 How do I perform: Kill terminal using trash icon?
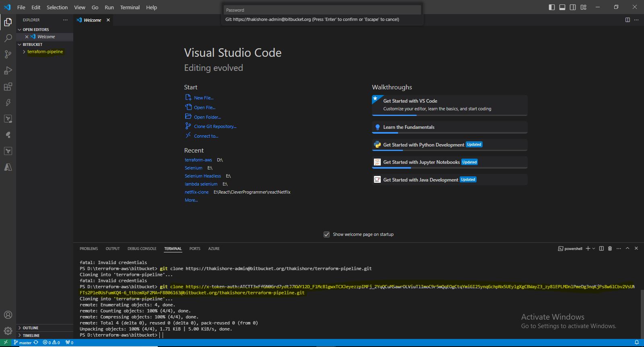point(610,248)
